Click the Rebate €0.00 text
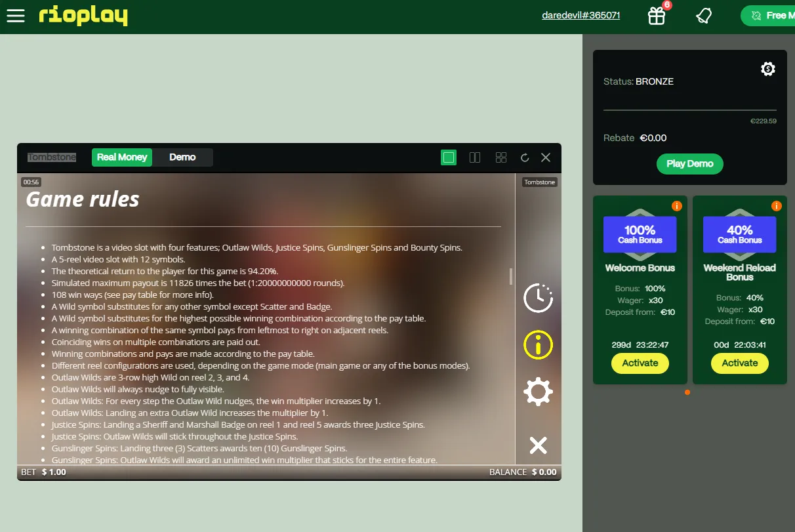 click(x=635, y=138)
